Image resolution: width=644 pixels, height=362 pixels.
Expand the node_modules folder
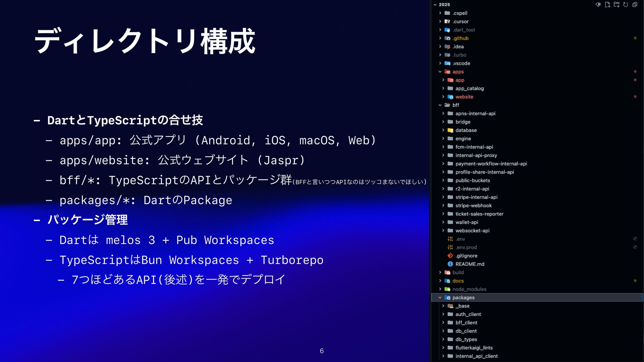pyautogui.click(x=440, y=289)
